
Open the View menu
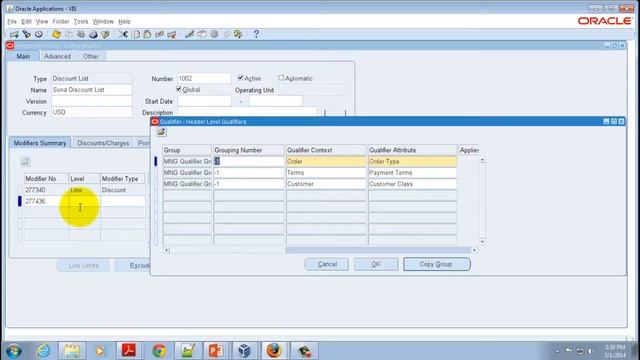point(42,21)
